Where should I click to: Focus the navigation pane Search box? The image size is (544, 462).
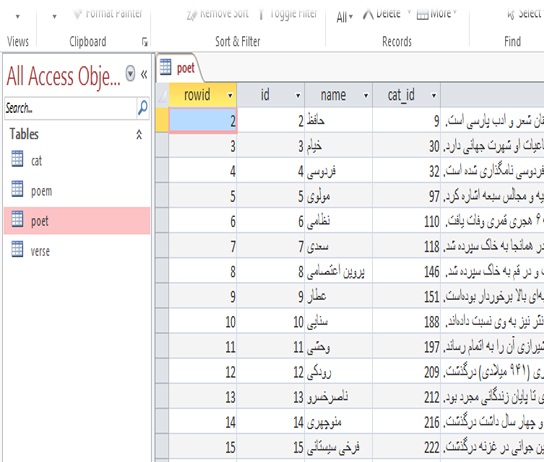coord(71,108)
